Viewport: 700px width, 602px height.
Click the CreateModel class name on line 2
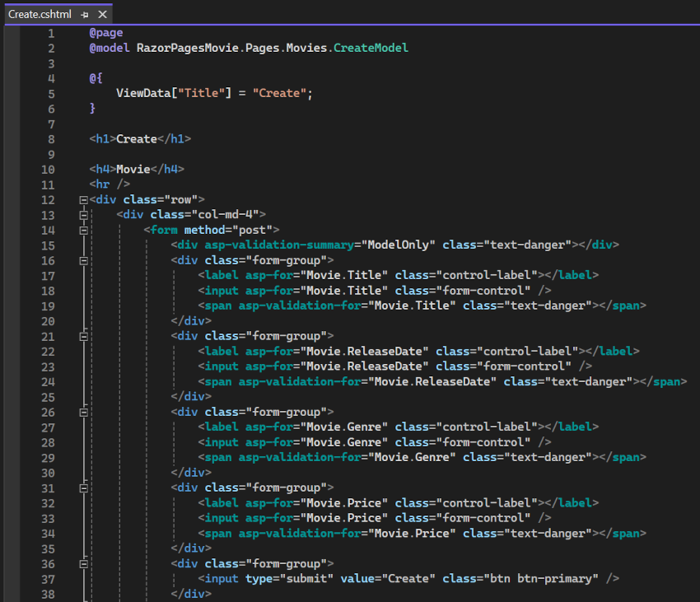(x=371, y=47)
